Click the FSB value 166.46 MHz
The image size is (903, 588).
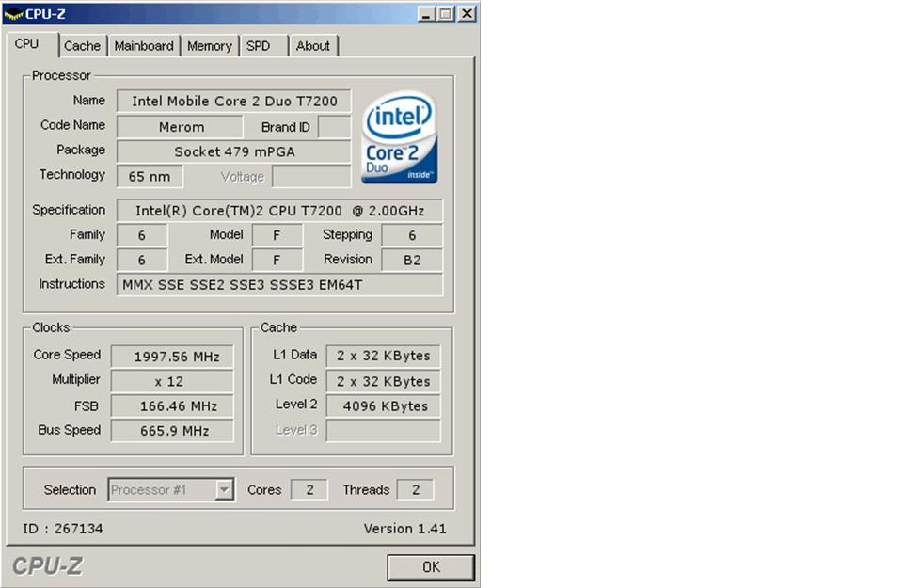(x=172, y=406)
